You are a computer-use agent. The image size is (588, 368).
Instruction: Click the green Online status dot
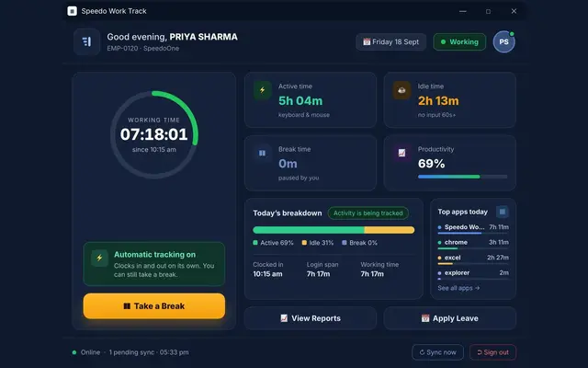tap(74, 352)
